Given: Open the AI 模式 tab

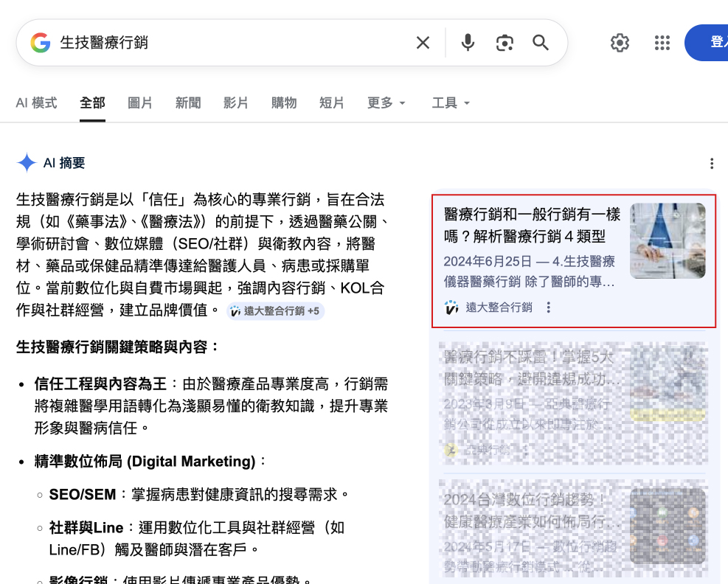Looking at the screenshot, I should (x=36, y=103).
